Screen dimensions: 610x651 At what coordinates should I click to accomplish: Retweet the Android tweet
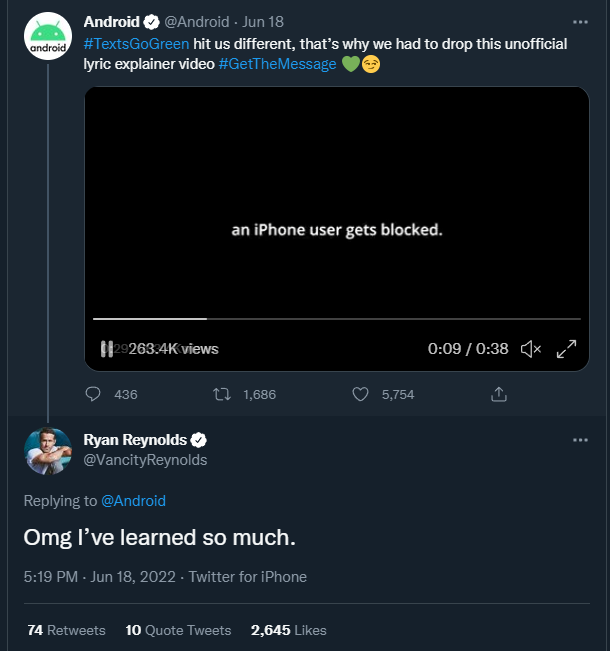pos(223,395)
